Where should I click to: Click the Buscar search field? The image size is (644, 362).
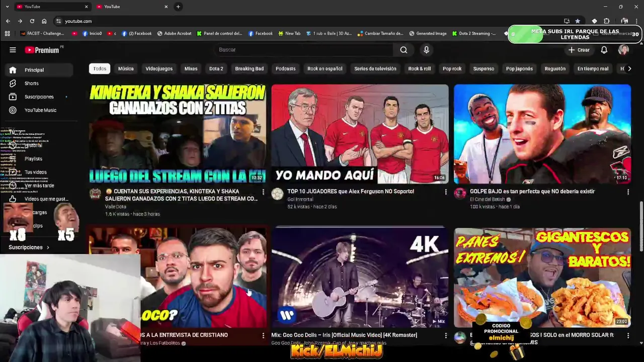[x=304, y=50]
